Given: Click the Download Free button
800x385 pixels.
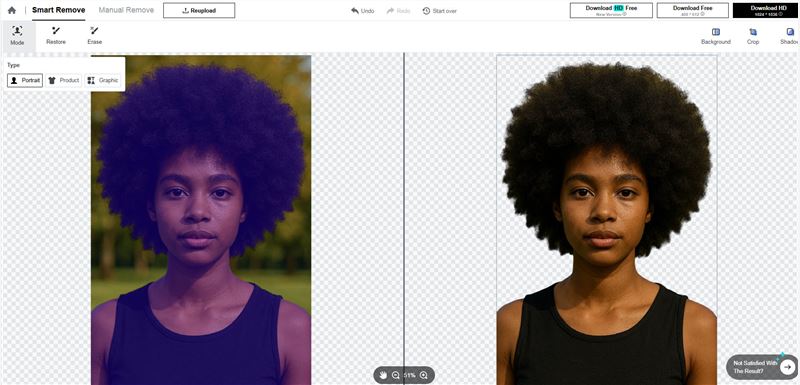Looking at the screenshot, I should (692, 10).
